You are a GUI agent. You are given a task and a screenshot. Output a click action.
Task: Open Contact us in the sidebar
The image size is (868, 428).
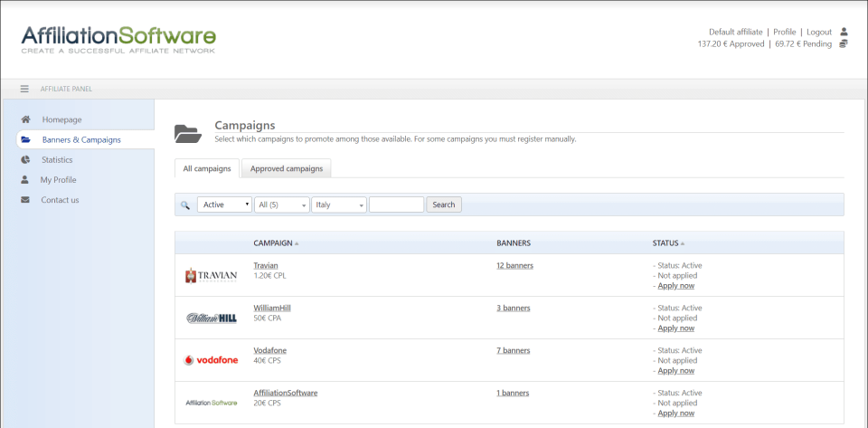(x=60, y=200)
